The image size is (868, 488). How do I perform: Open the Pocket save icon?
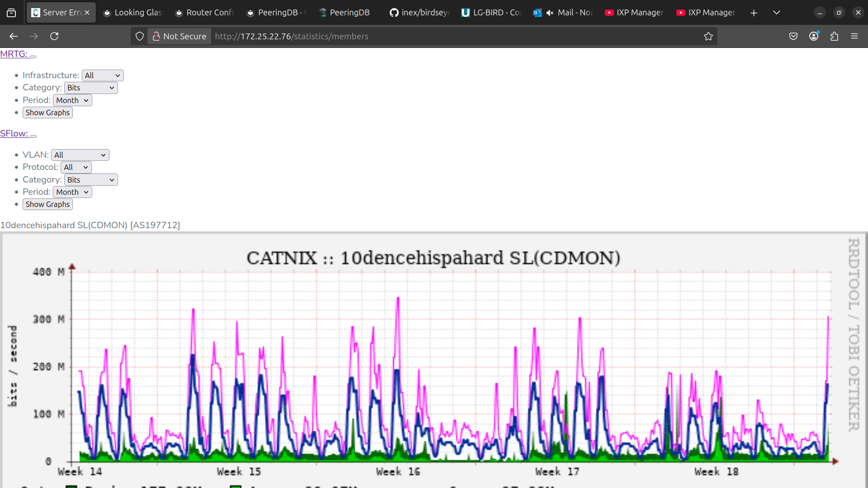pos(793,36)
